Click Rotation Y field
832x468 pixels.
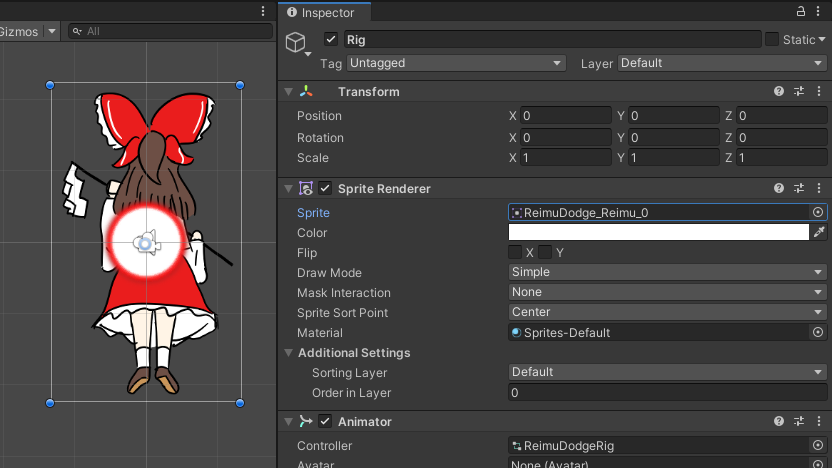coord(674,138)
